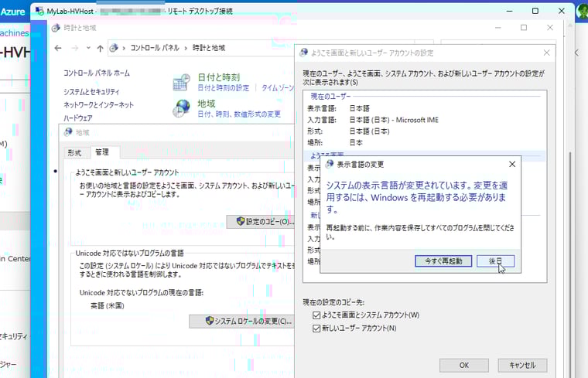Open ネットワークとインターネット in sidebar

(x=98, y=105)
